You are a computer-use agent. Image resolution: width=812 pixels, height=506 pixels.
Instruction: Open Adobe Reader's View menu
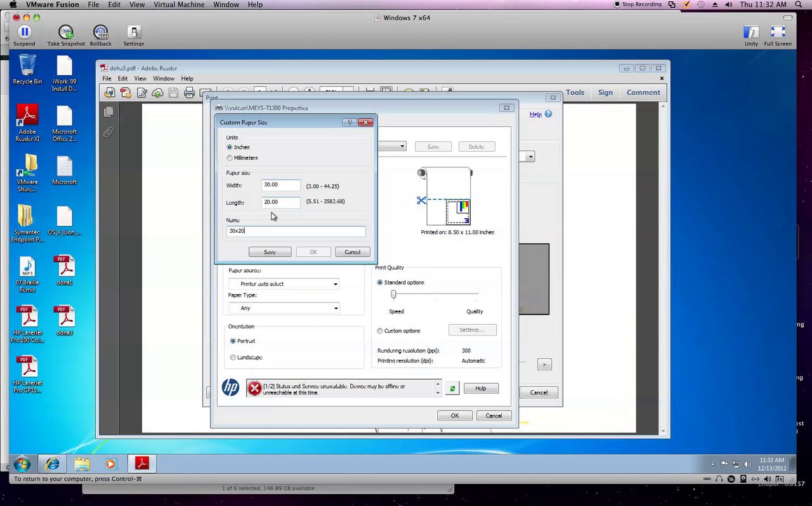140,79
